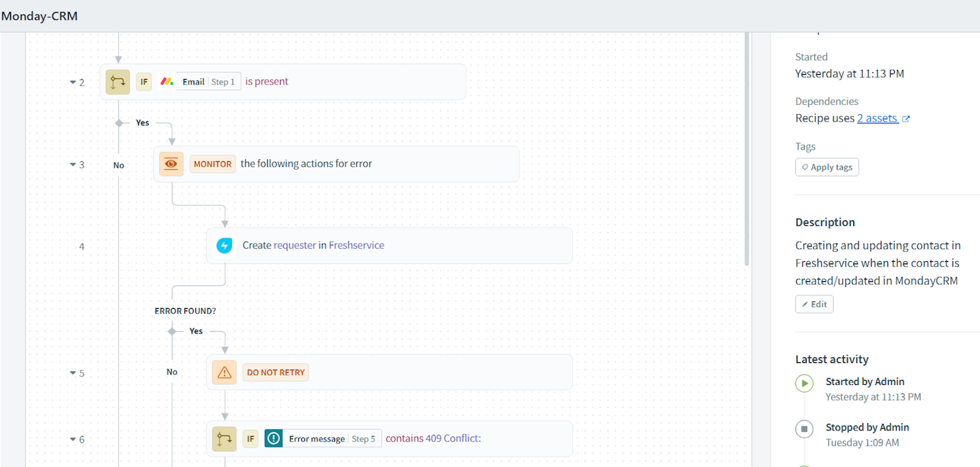Click the IF label on step 2
980x467 pixels.
point(144,82)
